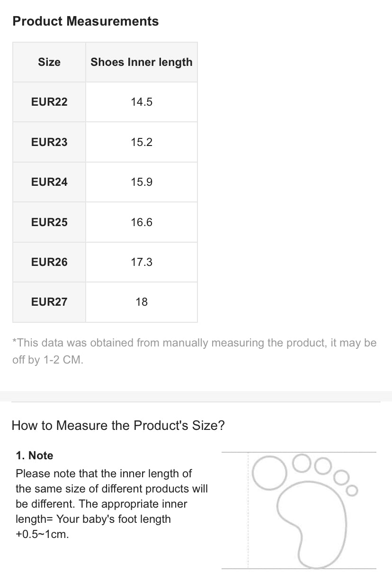392x574 pixels.
Task: Click the Shoes Inner length header
Action: tap(142, 62)
